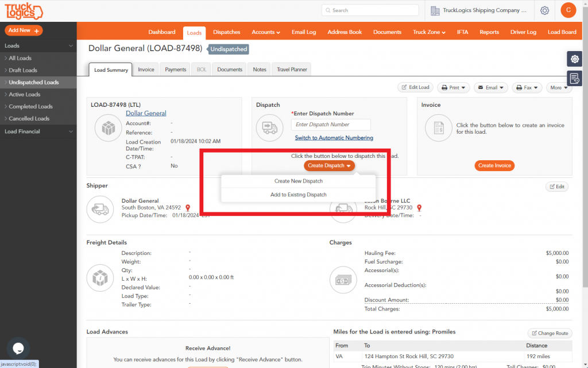588x368 pixels.
Task: Open the Dollar General customer link
Action: click(x=146, y=113)
